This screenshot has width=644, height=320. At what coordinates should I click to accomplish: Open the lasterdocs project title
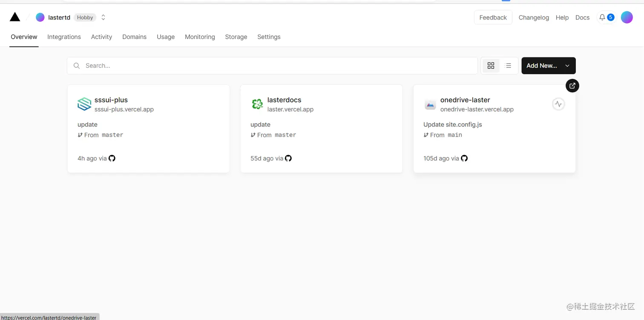coord(284,100)
